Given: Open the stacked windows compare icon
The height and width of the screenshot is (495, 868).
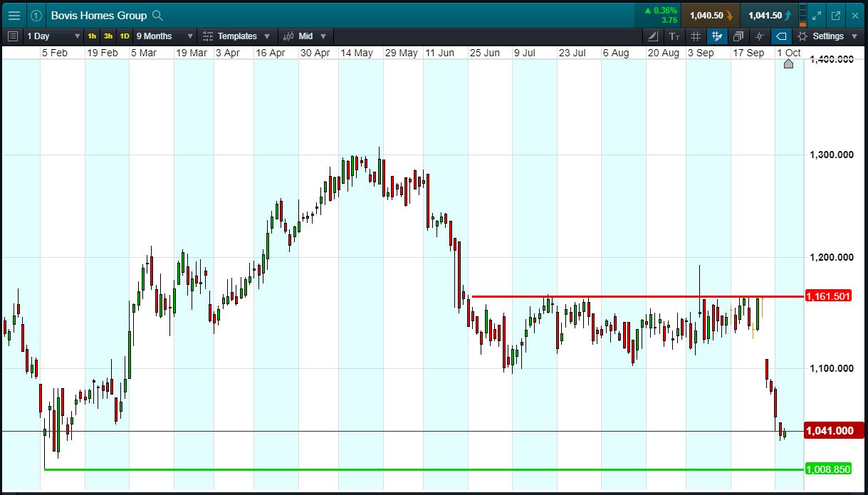Looking at the screenshot, I should point(738,36).
